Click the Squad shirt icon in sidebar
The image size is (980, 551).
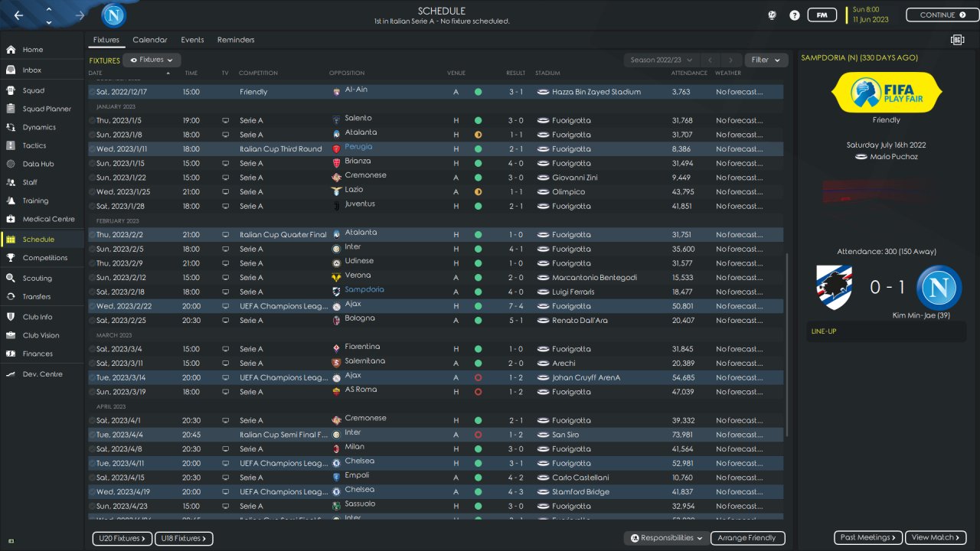coord(11,90)
